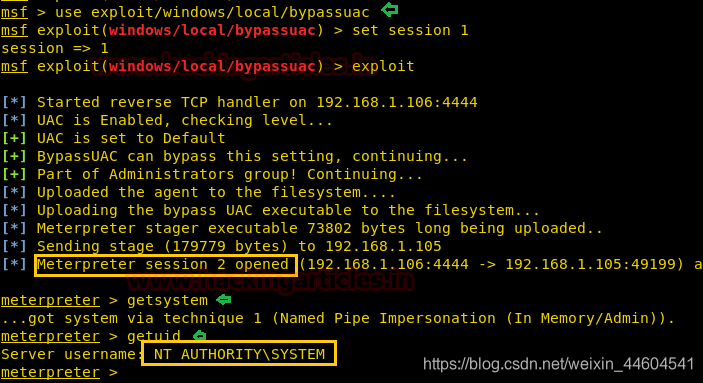Click the last empty 'meterpreter >' prompt
Screen dimensions: 703x383
click(59, 372)
